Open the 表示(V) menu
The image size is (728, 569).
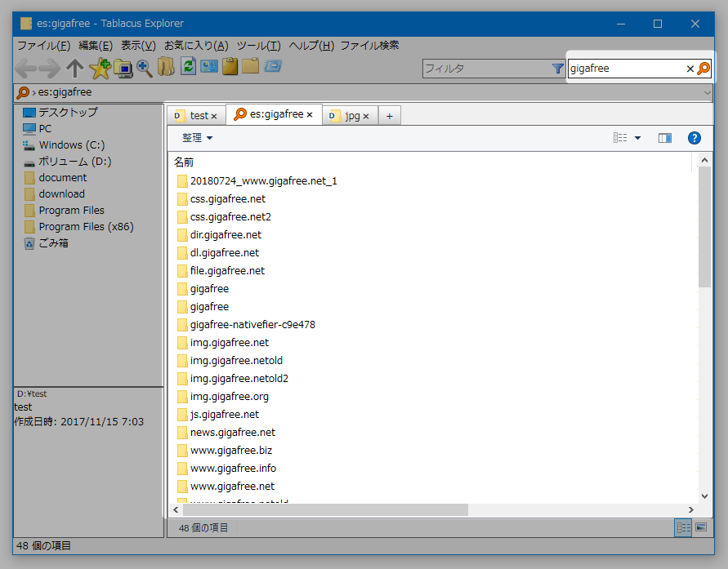point(138,46)
